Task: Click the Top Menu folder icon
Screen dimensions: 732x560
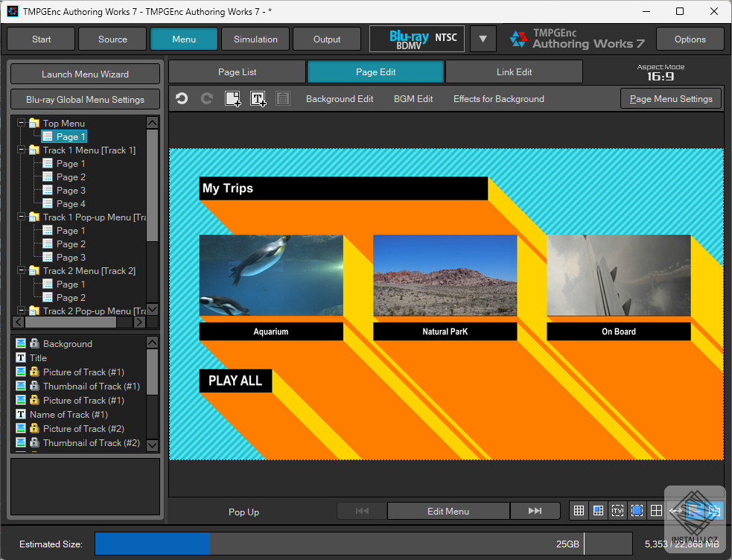Action: (34, 123)
